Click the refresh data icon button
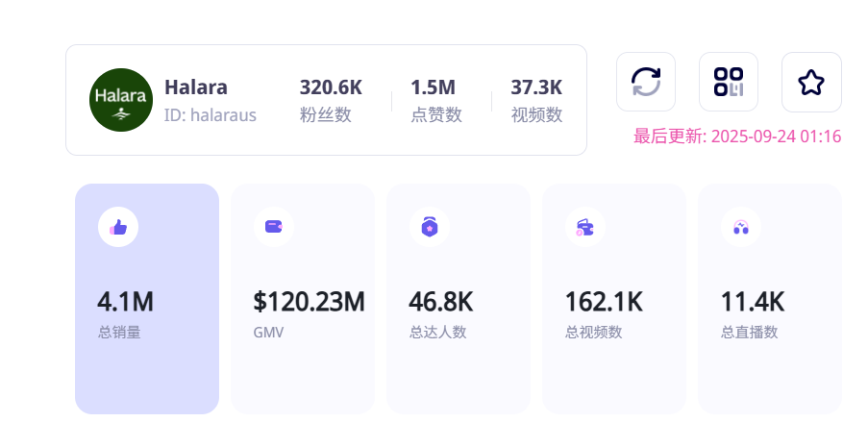The height and width of the screenshot is (447, 868). [646, 82]
